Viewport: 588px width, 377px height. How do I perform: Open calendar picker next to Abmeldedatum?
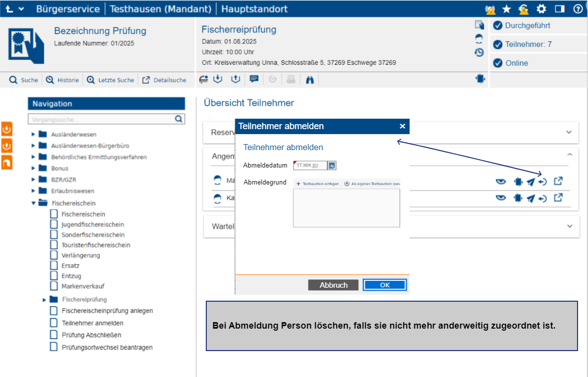click(332, 165)
